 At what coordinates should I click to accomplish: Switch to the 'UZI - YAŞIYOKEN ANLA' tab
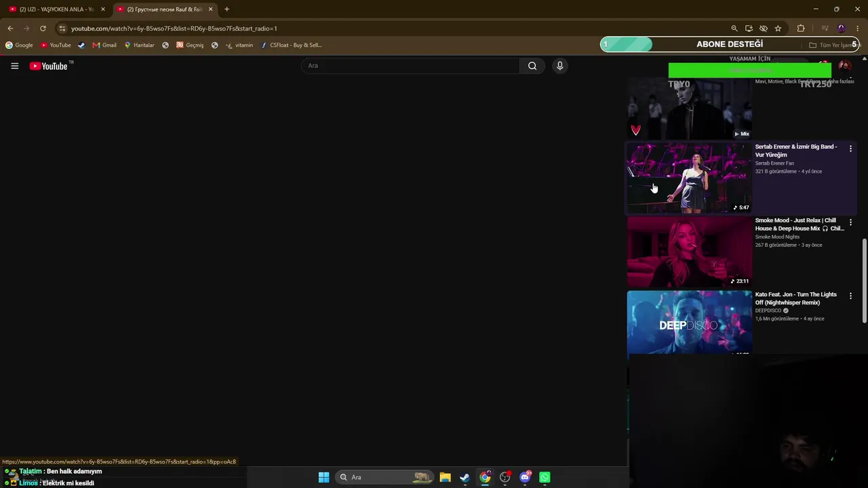point(57,9)
